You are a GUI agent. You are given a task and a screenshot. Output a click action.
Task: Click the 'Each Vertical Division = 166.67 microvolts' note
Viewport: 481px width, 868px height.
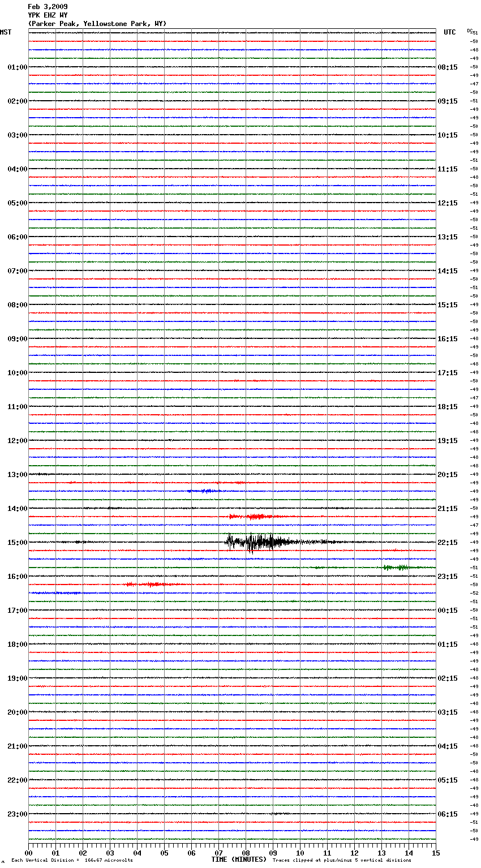coord(72,861)
